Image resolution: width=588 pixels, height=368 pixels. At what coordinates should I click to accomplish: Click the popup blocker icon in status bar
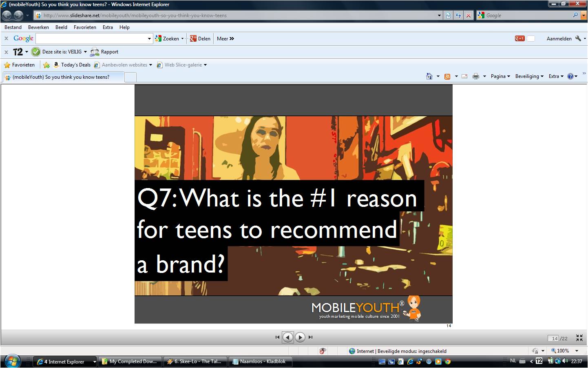click(x=323, y=351)
